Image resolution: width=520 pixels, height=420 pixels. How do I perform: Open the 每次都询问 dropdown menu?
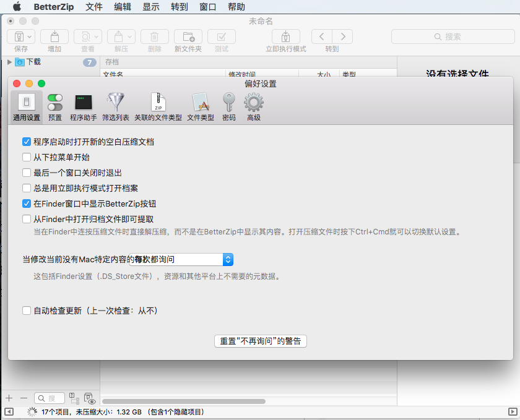(x=227, y=259)
